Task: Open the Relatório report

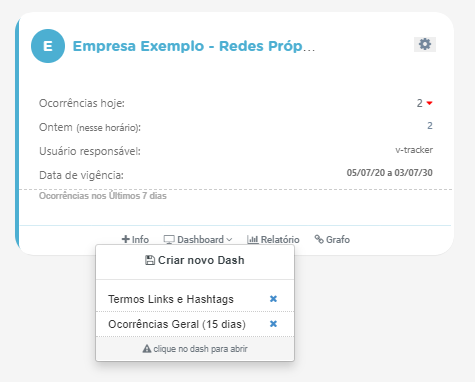Action: [x=273, y=239]
